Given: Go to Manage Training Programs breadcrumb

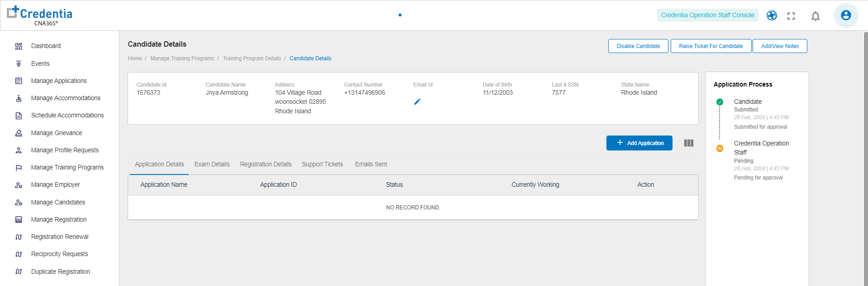Looking at the screenshot, I should (182, 58).
